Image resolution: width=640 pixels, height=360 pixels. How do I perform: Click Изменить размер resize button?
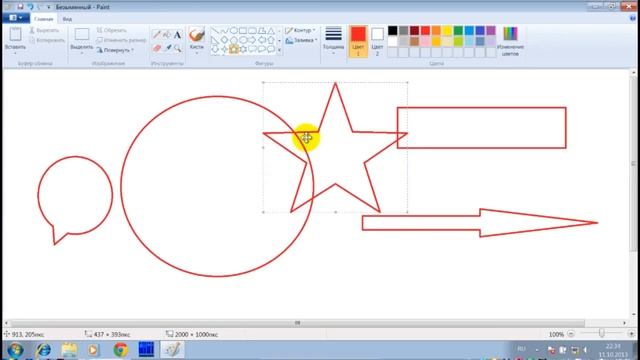click(121, 40)
